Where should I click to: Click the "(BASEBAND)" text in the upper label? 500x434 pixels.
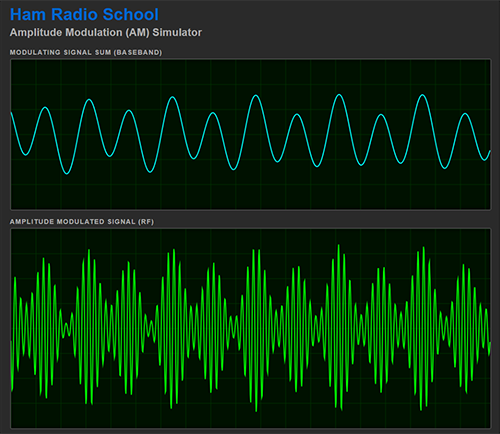point(138,52)
